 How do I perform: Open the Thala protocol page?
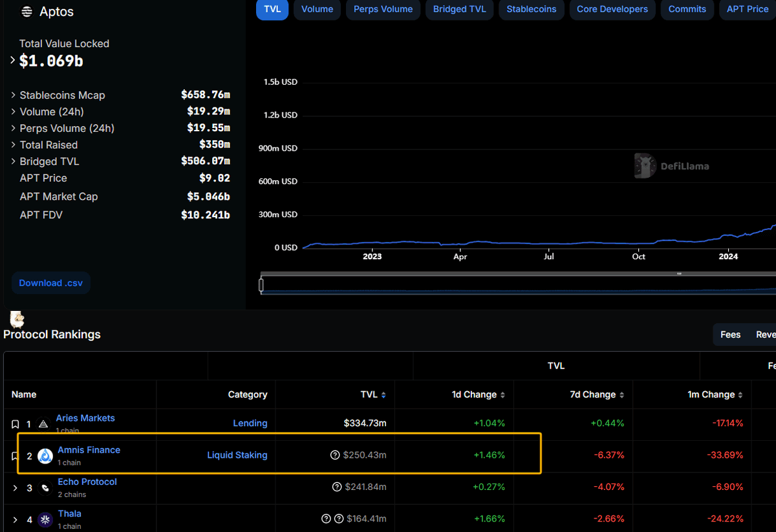[70, 513]
